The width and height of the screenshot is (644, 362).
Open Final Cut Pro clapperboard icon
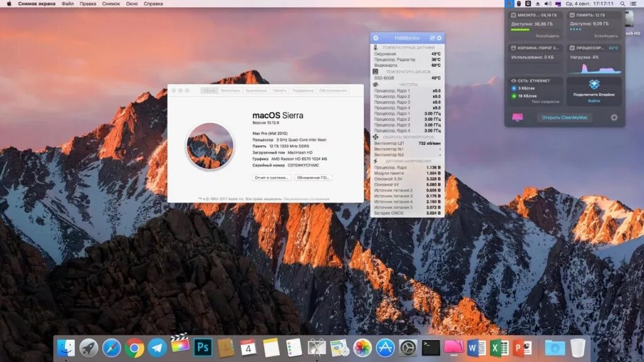coord(180,344)
